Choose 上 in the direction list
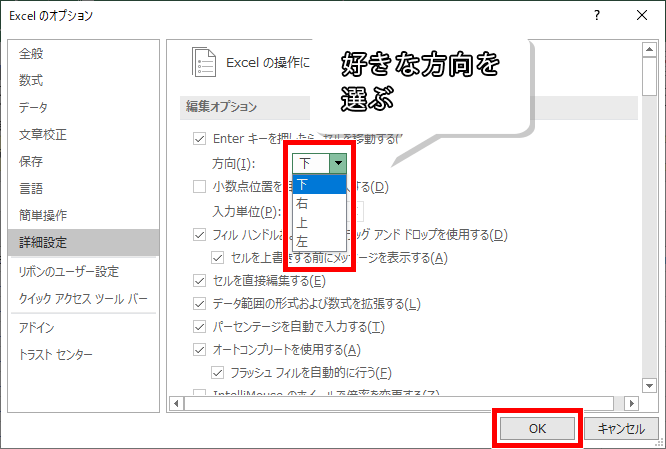666x449 pixels. (x=319, y=223)
